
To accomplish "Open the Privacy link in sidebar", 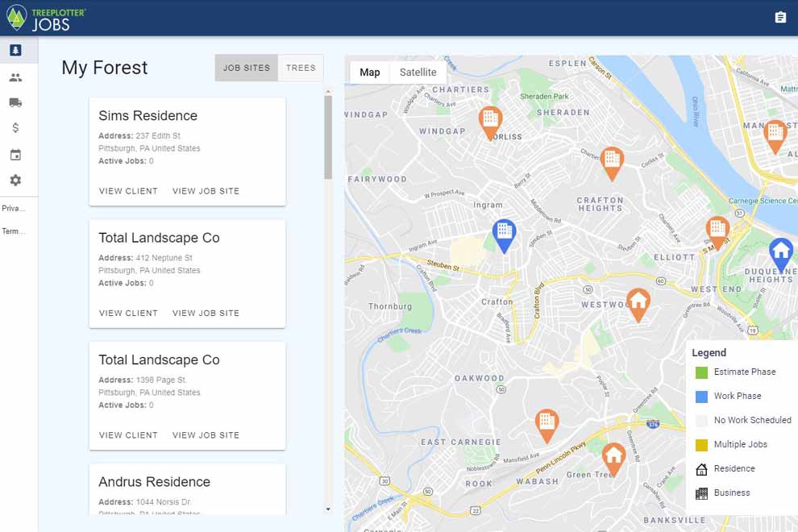I will click(x=14, y=208).
